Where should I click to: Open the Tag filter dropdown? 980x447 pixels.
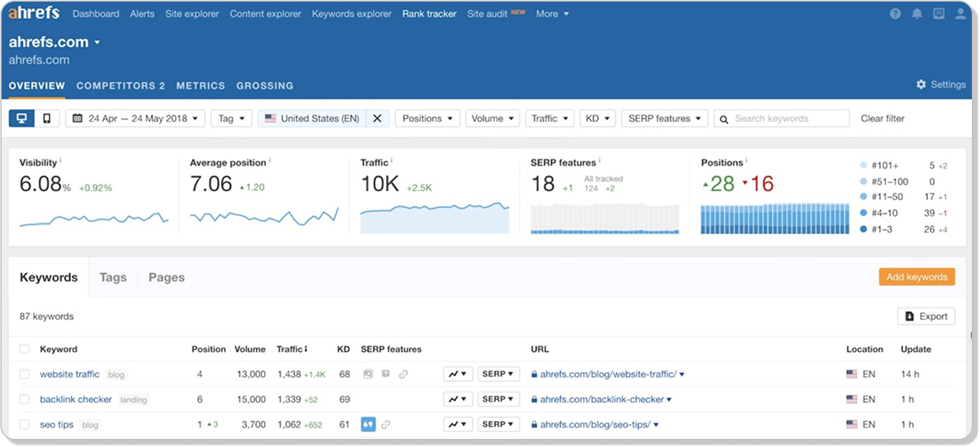[232, 119]
